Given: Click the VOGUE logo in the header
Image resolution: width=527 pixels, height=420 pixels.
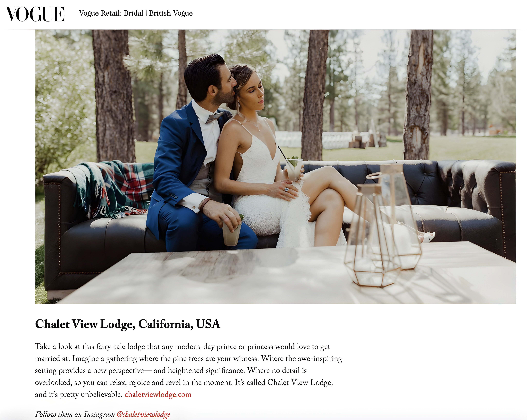Looking at the screenshot, I should (x=35, y=14).
